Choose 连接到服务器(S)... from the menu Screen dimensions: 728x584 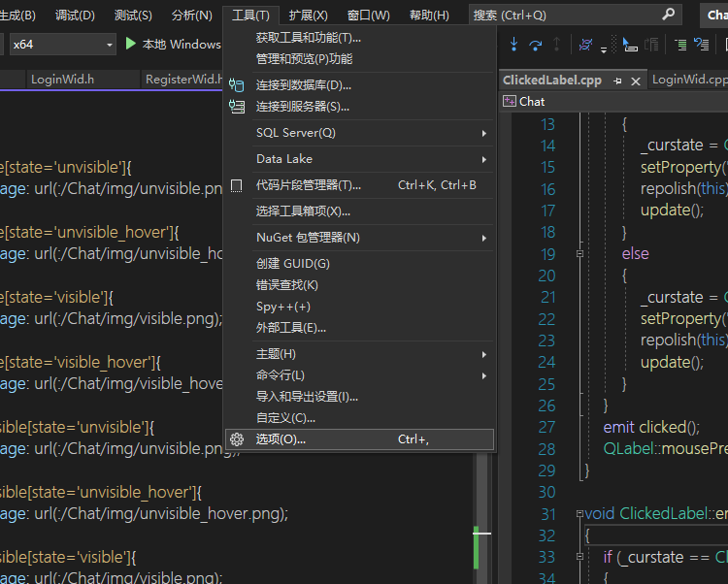point(359,107)
